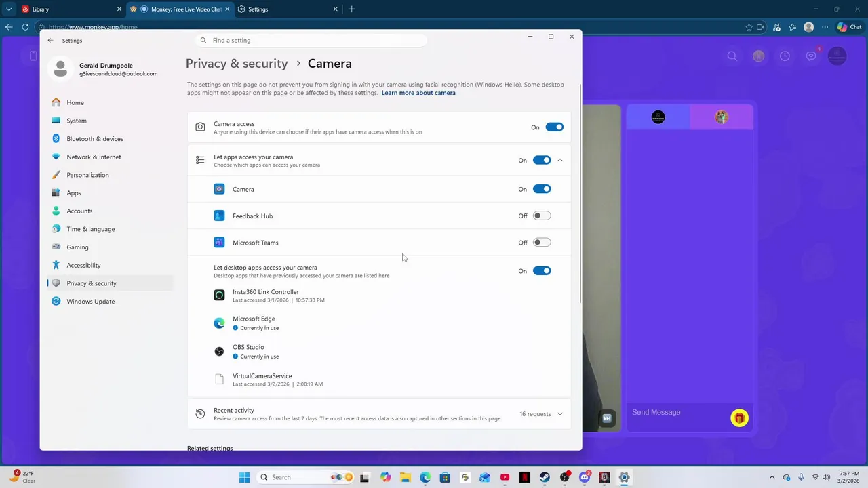Click the Find a setting search box

[x=311, y=41]
